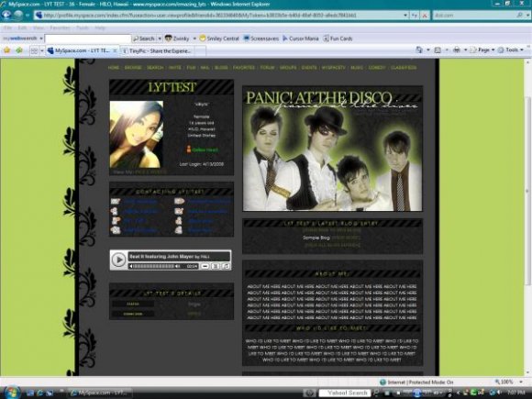Open Smiley Central from the toolbar

tap(219, 39)
